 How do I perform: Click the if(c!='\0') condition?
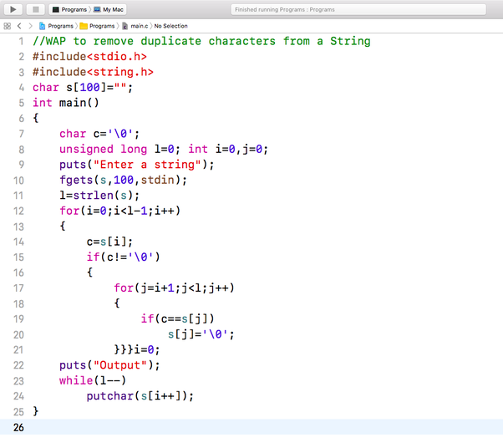tap(123, 257)
